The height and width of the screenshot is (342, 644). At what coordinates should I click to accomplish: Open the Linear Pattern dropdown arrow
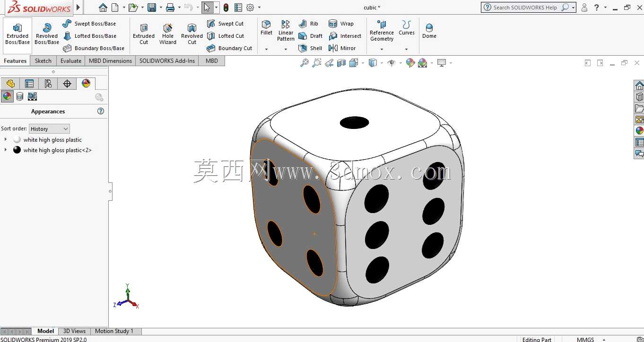tap(286, 49)
